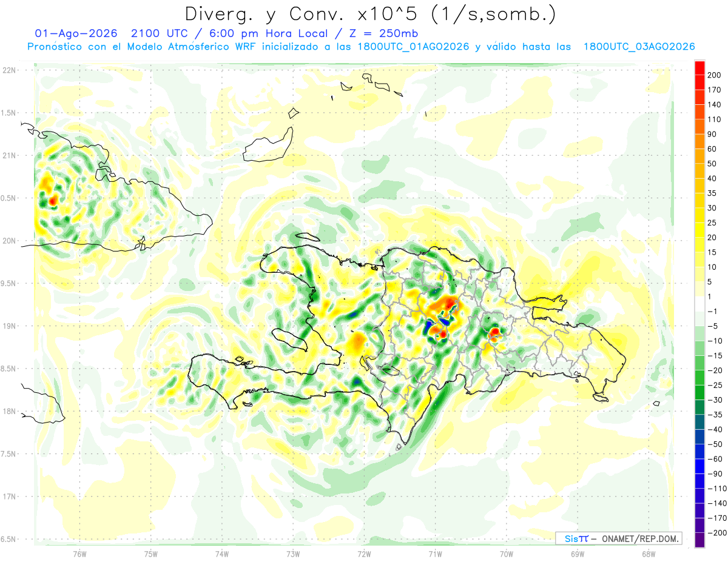This screenshot has height=562, width=728.
Task: Click the "9.5N" latitude label
Action: click(9, 283)
